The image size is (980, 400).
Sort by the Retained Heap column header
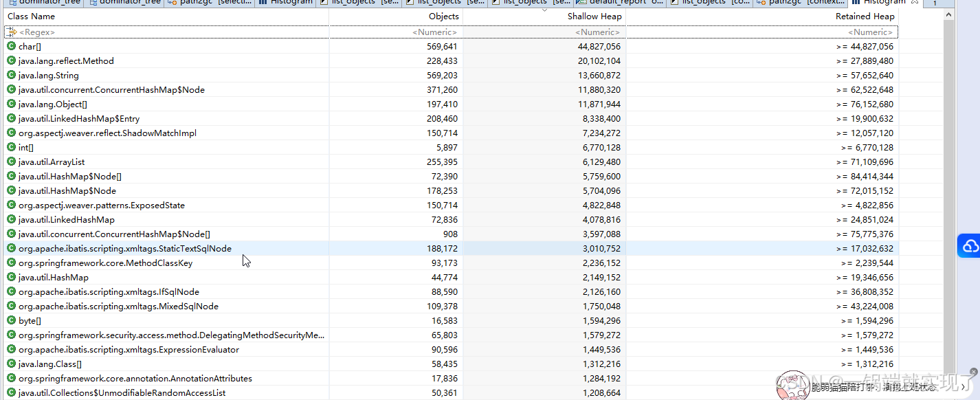tap(865, 16)
